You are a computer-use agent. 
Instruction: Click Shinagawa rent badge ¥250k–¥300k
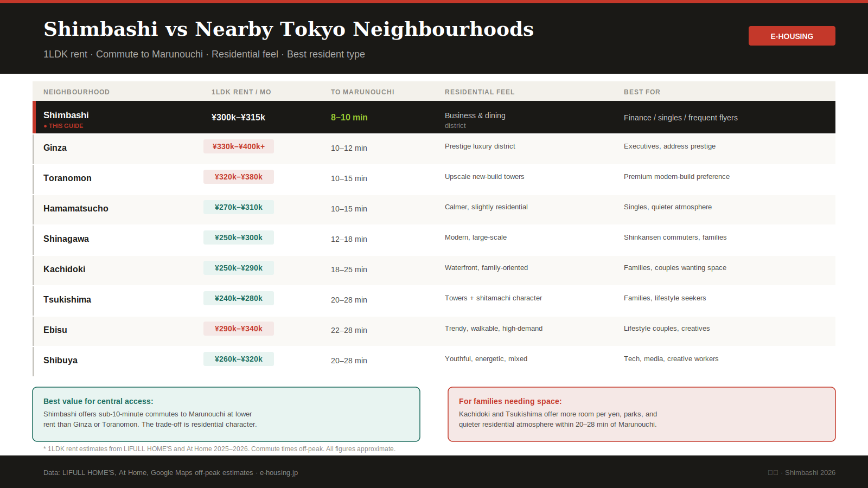(x=239, y=237)
